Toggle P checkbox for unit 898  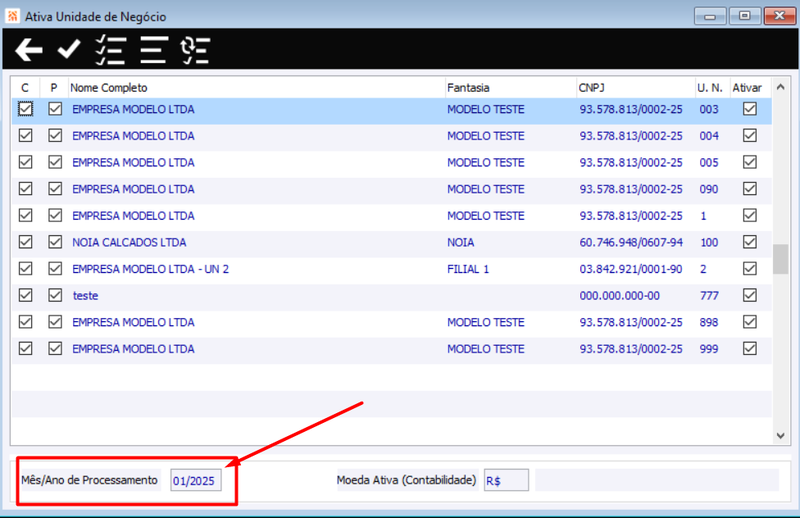[x=55, y=322]
